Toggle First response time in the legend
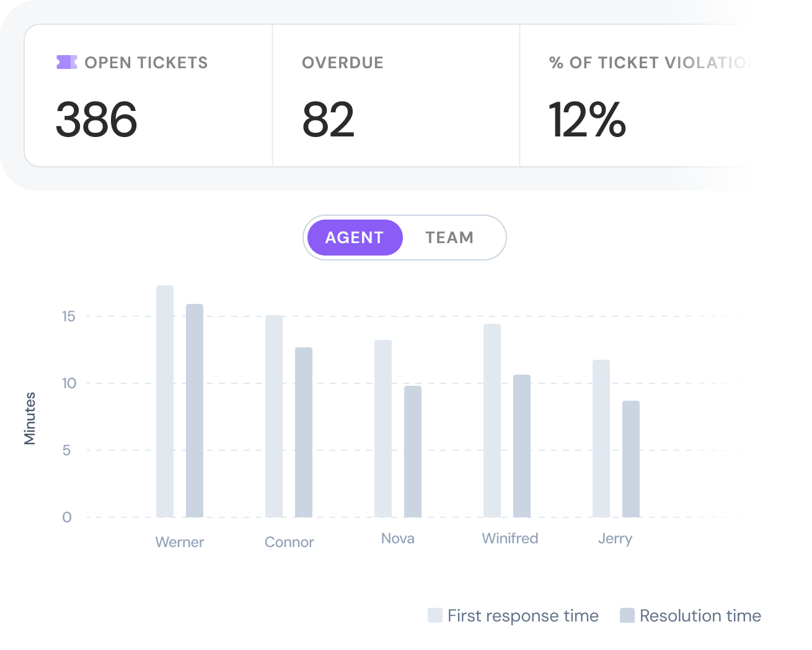The image size is (812, 650). point(523,615)
